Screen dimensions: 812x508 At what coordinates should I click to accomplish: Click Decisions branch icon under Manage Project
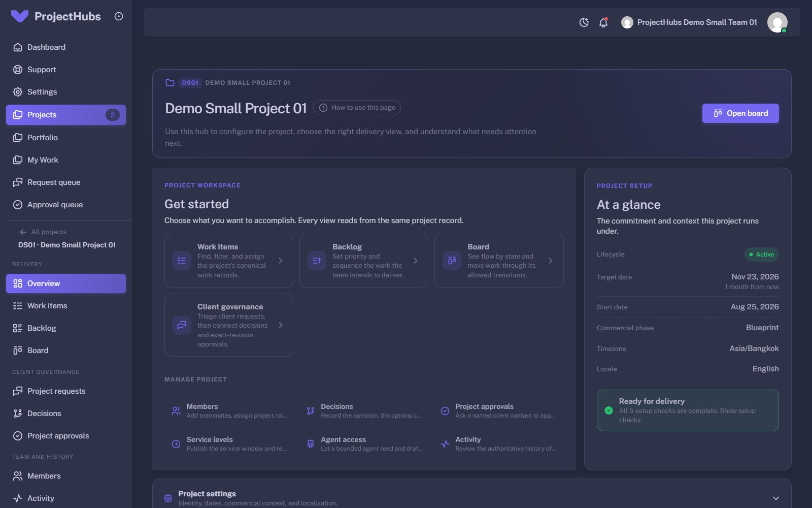coord(311,411)
